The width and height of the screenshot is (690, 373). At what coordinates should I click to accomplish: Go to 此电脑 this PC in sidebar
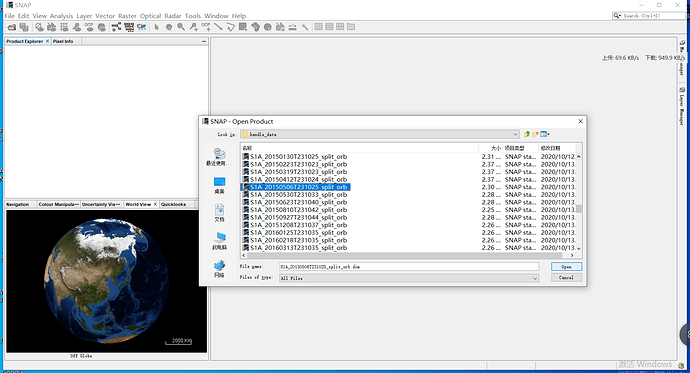219,241
